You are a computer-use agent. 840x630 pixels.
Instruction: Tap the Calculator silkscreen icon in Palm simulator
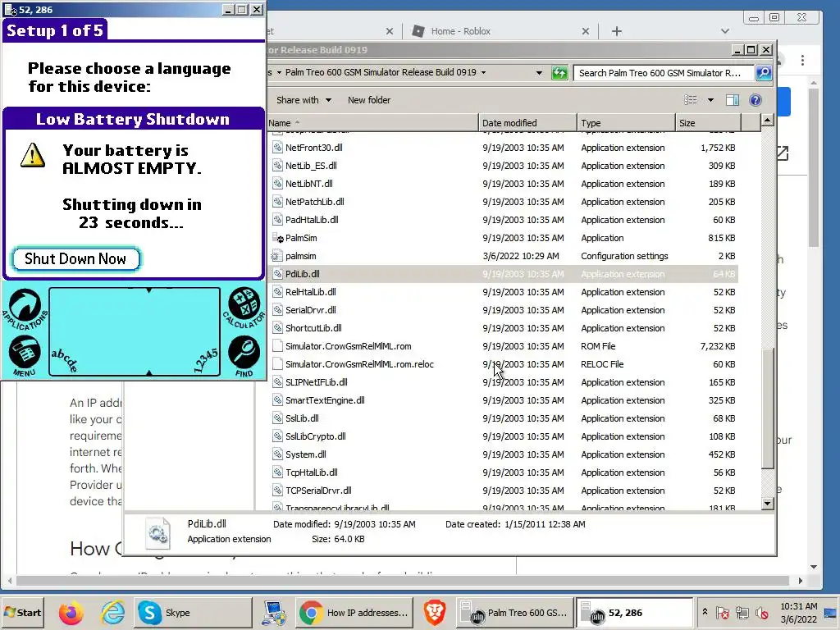pyautogui.click(x=244, y=305)
